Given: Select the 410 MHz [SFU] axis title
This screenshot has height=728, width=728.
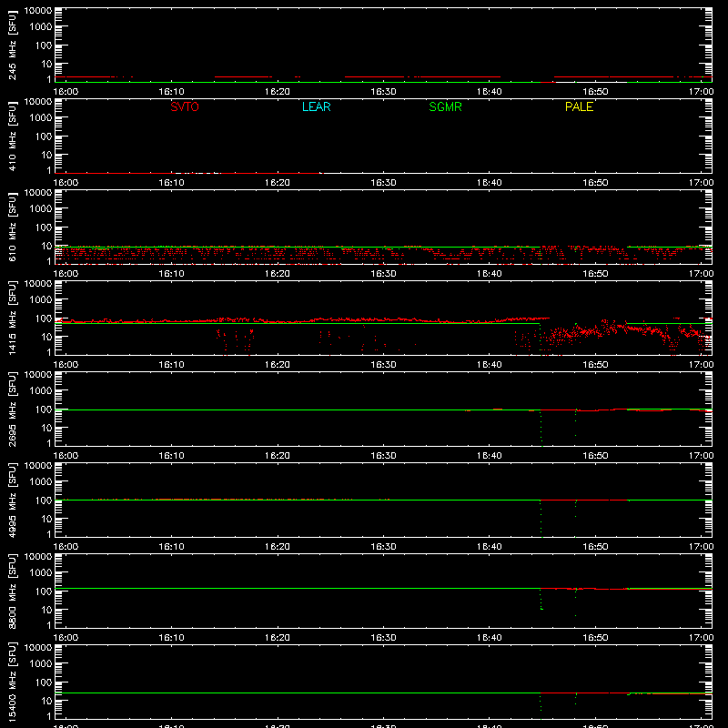Looking at the screenshot, I should click(12, 136).
